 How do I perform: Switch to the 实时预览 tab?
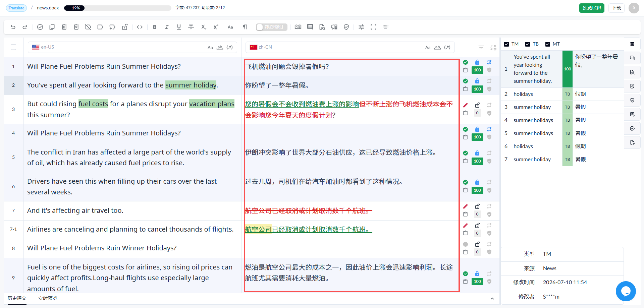coord(48,298)
